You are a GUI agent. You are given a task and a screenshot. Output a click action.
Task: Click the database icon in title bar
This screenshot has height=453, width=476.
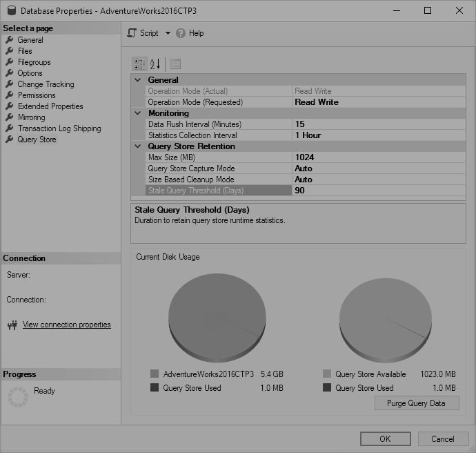point(11,10)
